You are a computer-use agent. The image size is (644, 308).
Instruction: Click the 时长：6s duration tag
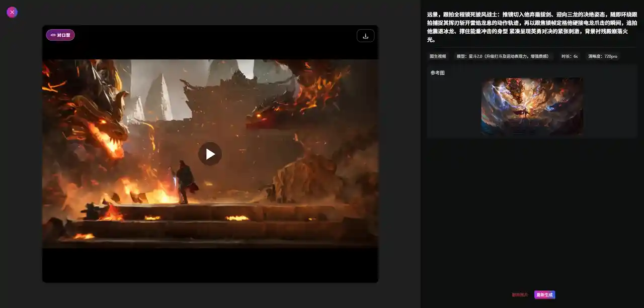click(570, 56)
